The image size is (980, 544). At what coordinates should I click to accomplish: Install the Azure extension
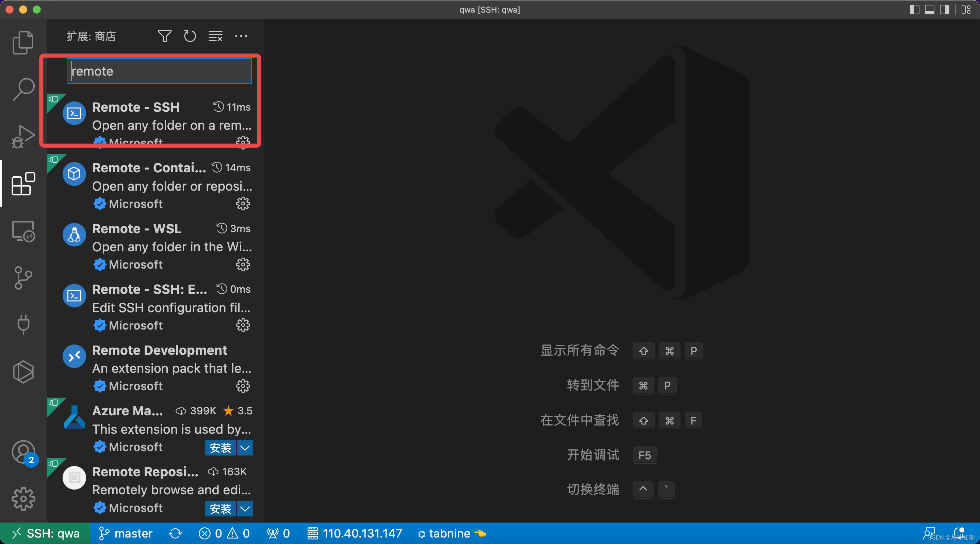[220, 448]
